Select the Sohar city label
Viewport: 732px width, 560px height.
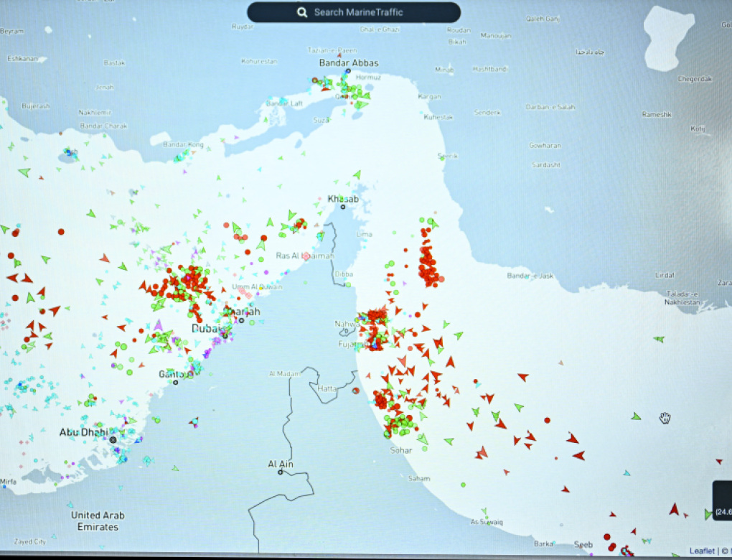tap(402, 449)
